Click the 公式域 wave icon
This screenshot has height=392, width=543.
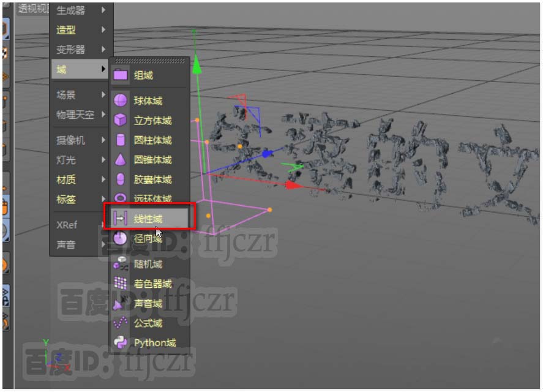coord(120,323)
